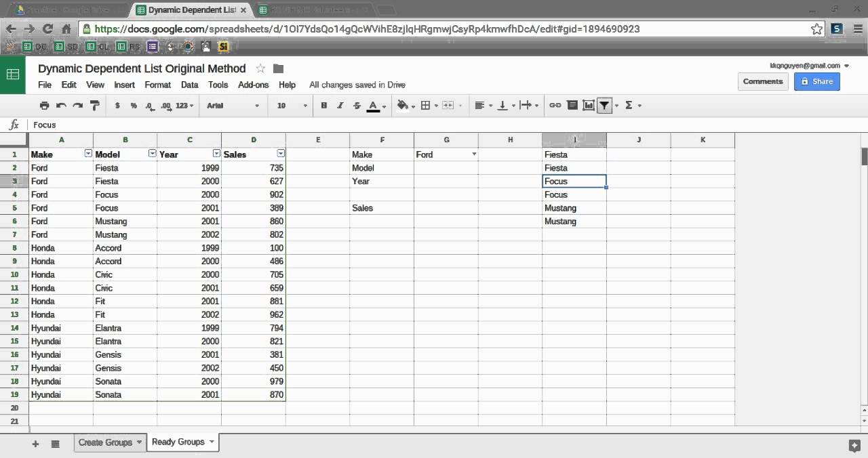Open Sales column filter dropdown
This screenshot has height=458, width=868.
[x=281, y=154]
